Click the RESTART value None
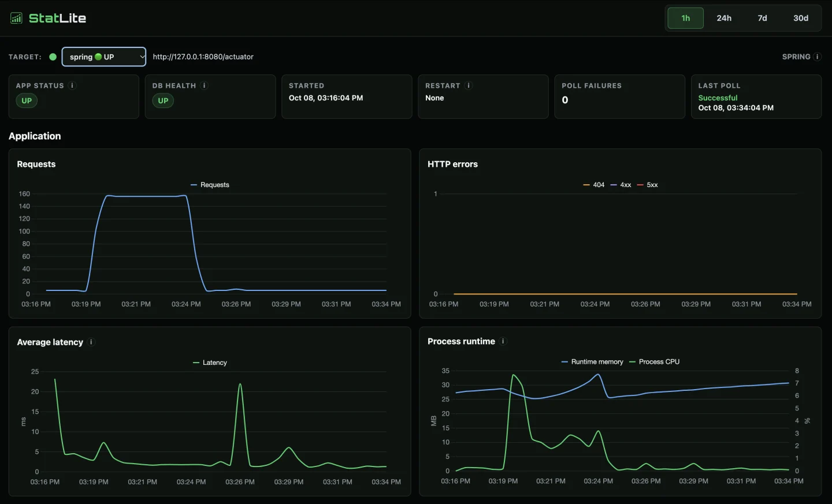This screenshot has width=832, height=504. click(434, 98)
